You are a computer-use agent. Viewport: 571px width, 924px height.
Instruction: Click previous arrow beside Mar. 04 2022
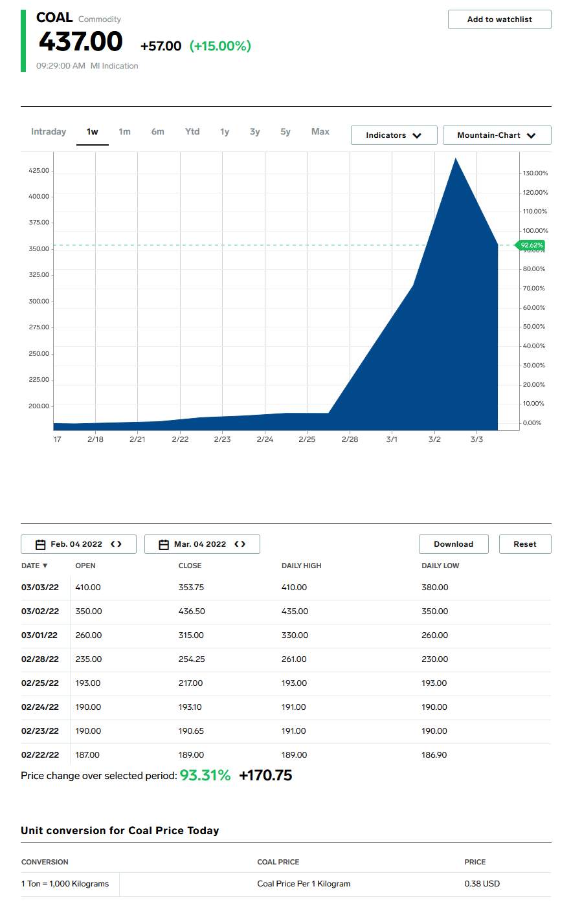(x=237, y=544)
